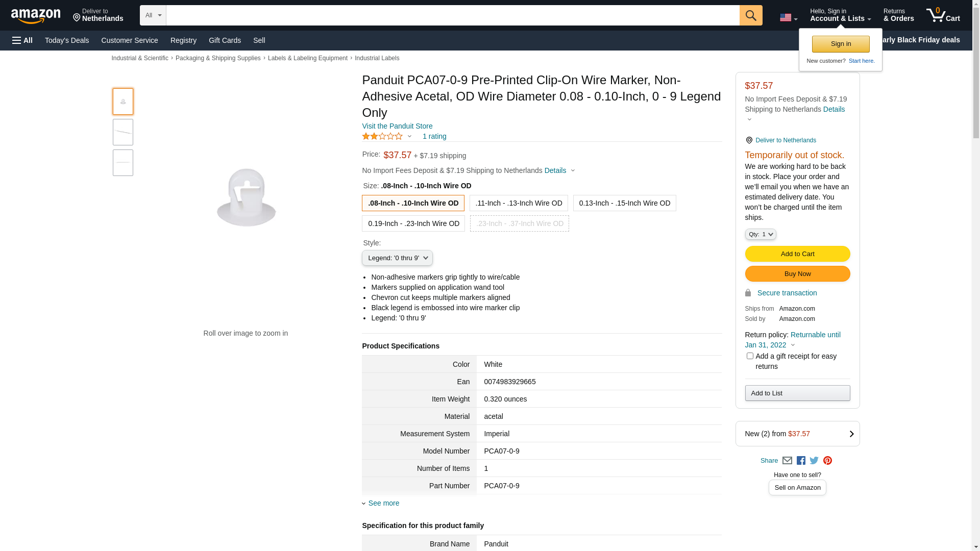Open Today's Deals in navigation
980x551 pixels.
[x=67, y=40]
